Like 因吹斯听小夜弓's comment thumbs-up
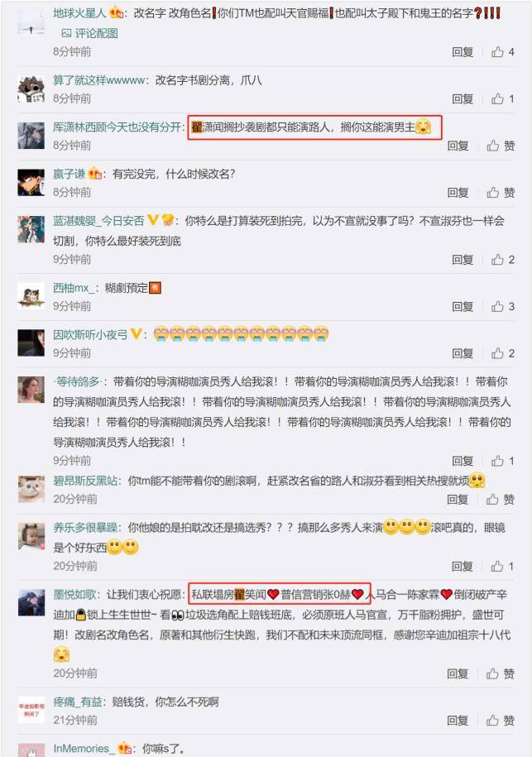Viewport: 532px width, 757px height. [502, 353]
